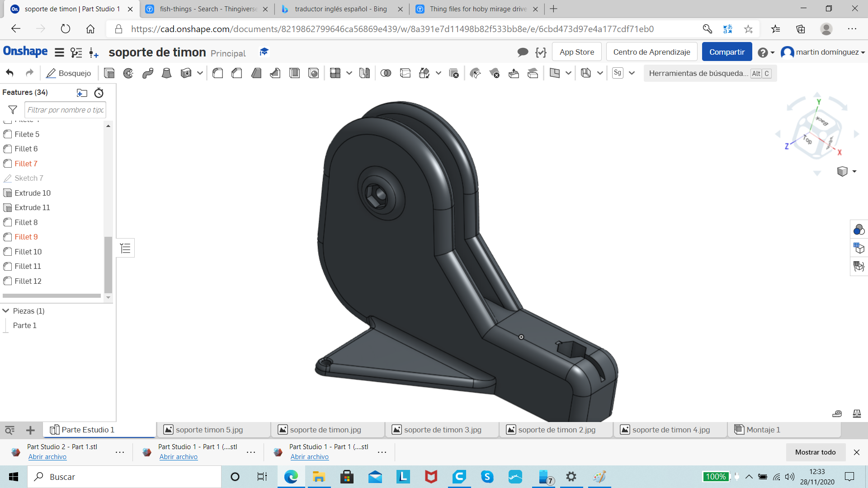Click the Undo arrow in Onshape toolbar

[x=10, y=73]
